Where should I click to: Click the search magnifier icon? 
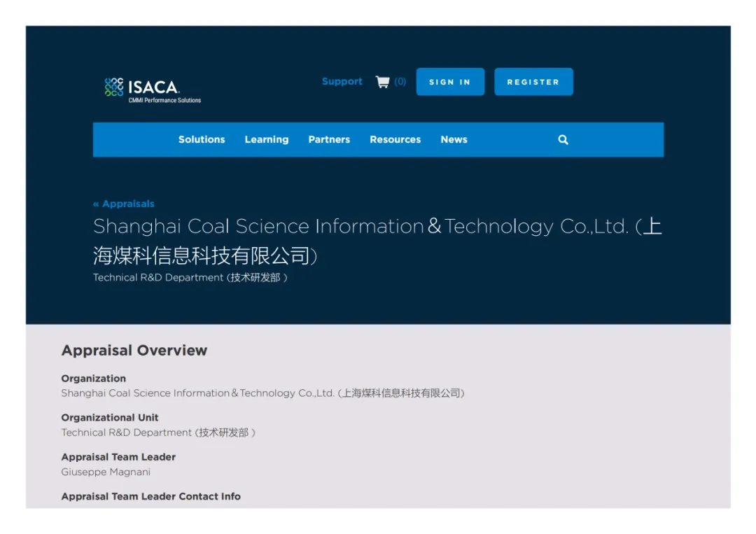[563, 140]
